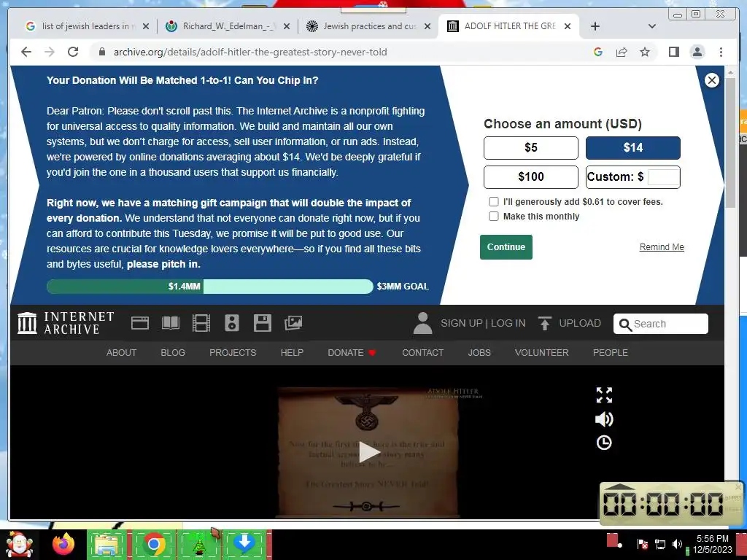Viewport: 747px width, 560px height.
Task: Open Chrome side panel
Action: point(673,52)
